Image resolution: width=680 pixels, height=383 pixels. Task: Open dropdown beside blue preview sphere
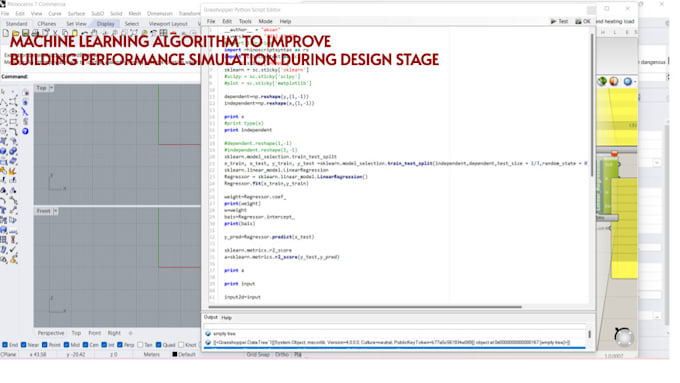point(635,82)
